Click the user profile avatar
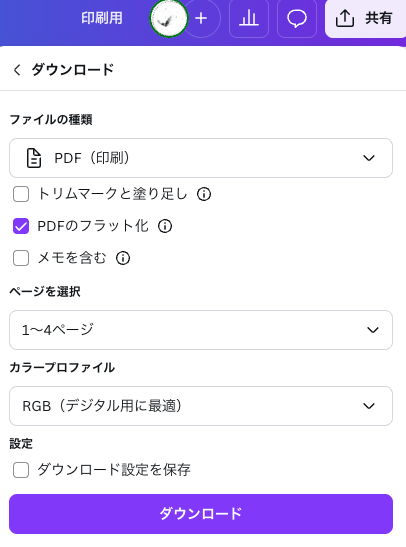 pyautogui.click(x=169, y=18)
